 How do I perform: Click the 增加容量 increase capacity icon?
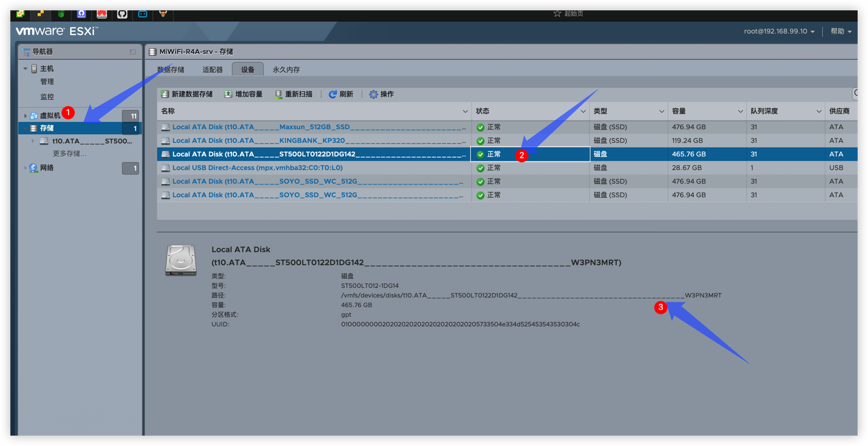pos(228,94)
